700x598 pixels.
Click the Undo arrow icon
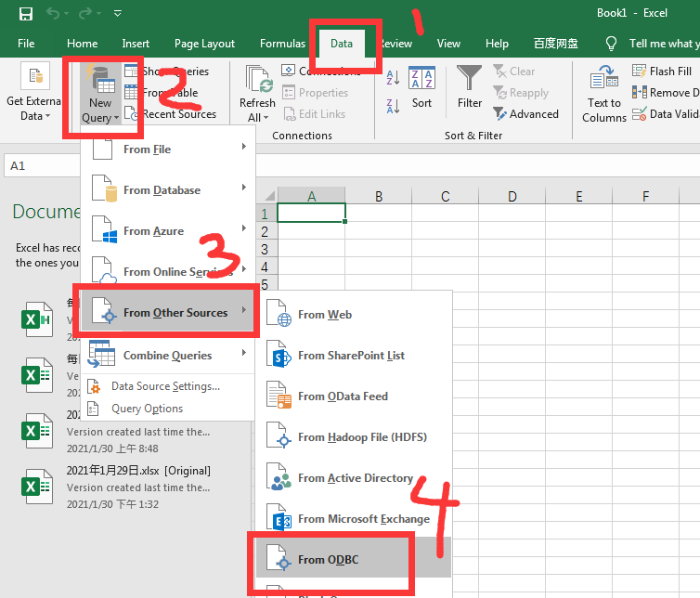point(53,14)
